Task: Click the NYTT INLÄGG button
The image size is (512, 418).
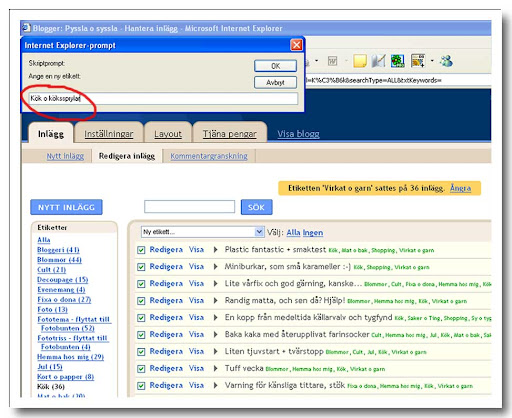Action: click(66, 207)
